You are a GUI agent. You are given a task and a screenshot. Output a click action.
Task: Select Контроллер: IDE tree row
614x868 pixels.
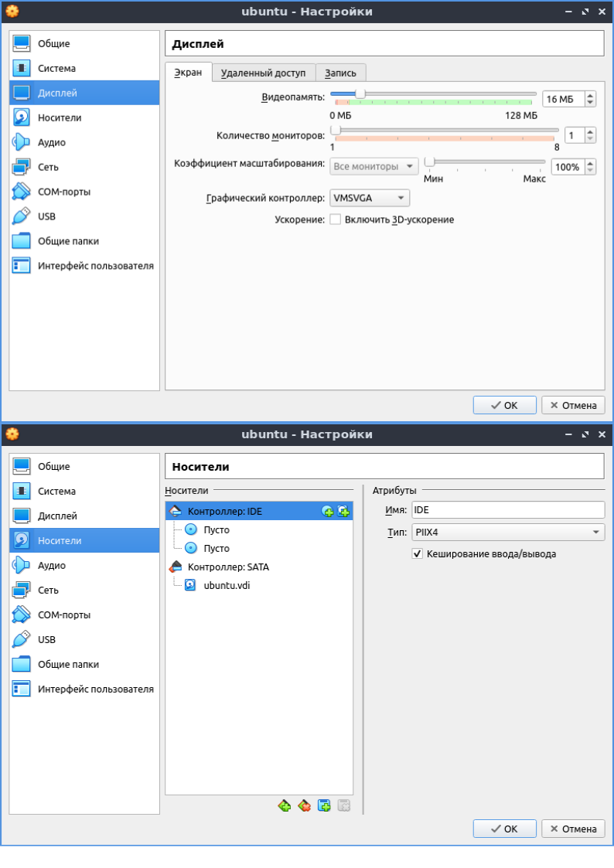(x=259, y=511)
